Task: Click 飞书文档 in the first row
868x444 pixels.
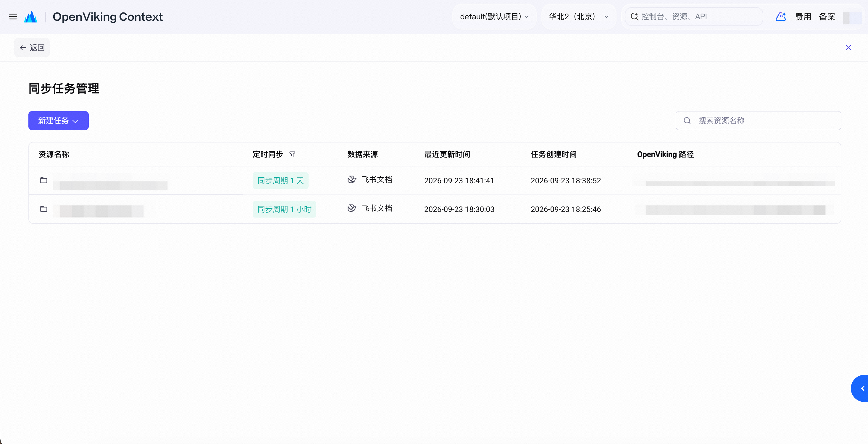Action: pyautogui.click(x=377, y=179)
